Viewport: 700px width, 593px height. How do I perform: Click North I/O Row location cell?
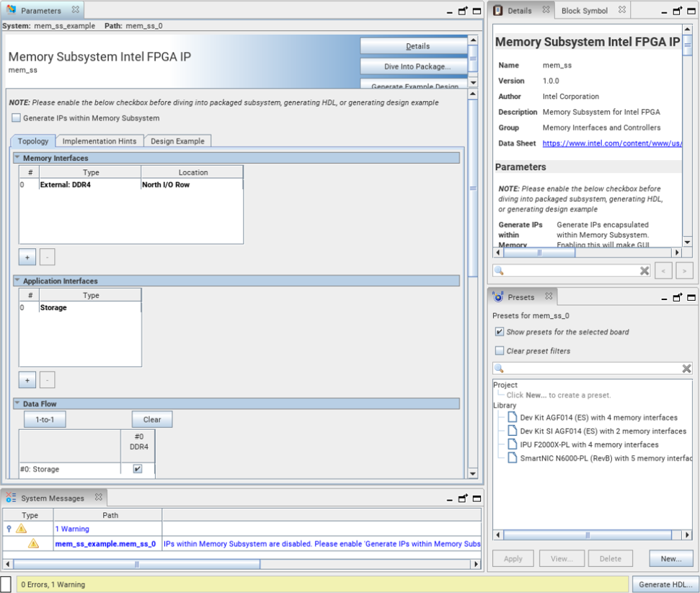point(192,185)
